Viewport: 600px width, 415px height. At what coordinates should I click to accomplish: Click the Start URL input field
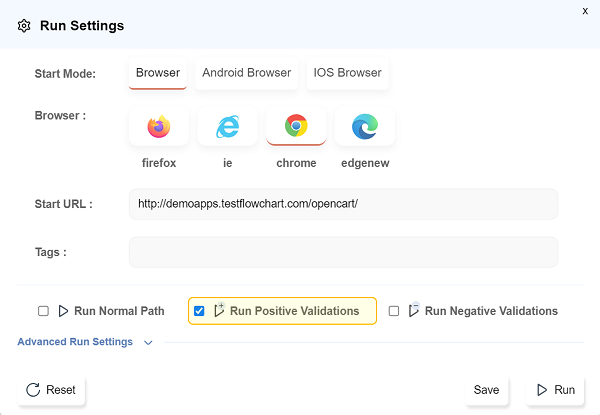343,204
